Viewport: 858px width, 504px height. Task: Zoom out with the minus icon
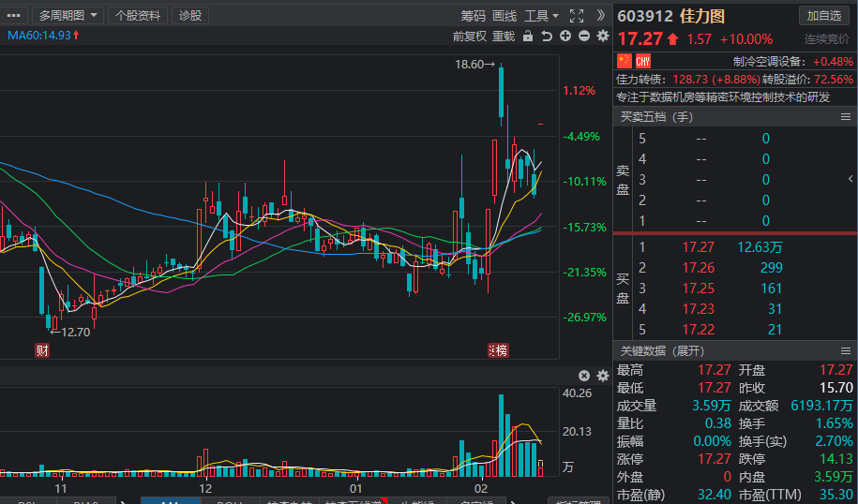click(584, 37)
